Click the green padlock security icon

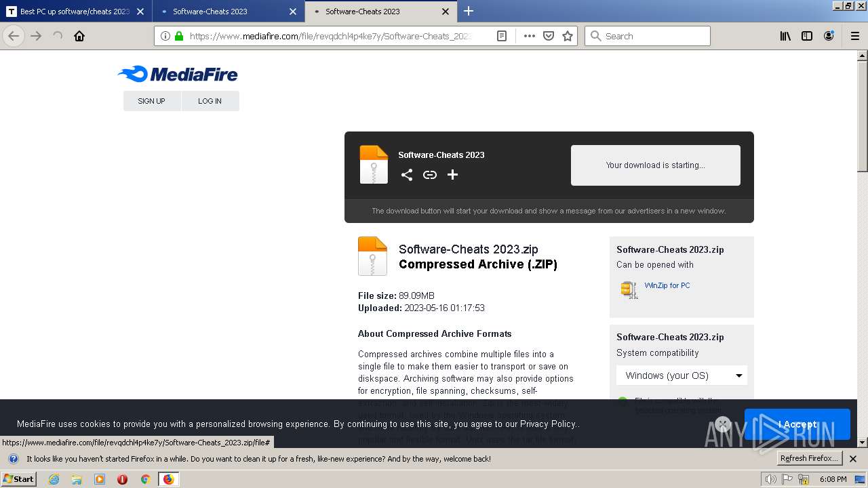[x=179, y=36]
